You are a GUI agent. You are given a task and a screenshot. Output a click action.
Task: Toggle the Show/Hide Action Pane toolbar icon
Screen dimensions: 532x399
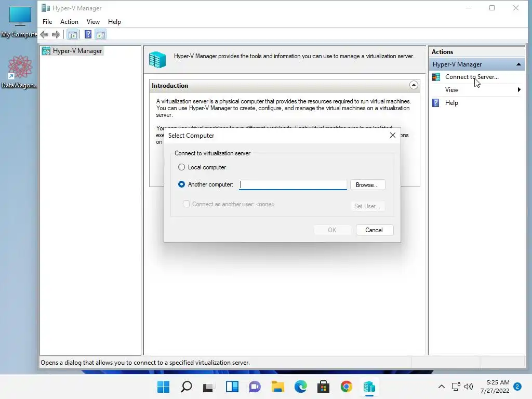[101, 34]
